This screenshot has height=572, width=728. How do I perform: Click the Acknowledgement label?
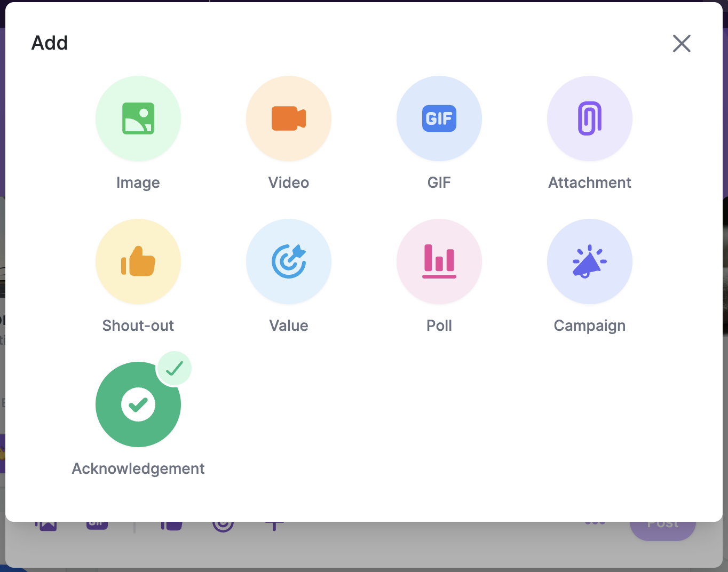click(138, 469)
